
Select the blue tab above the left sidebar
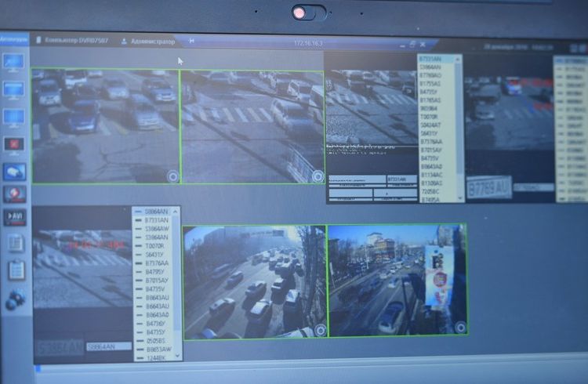pos(14,39)
